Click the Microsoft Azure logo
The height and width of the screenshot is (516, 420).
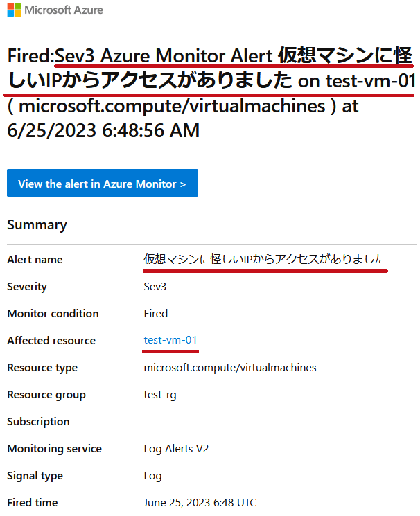tap(14, 10)
